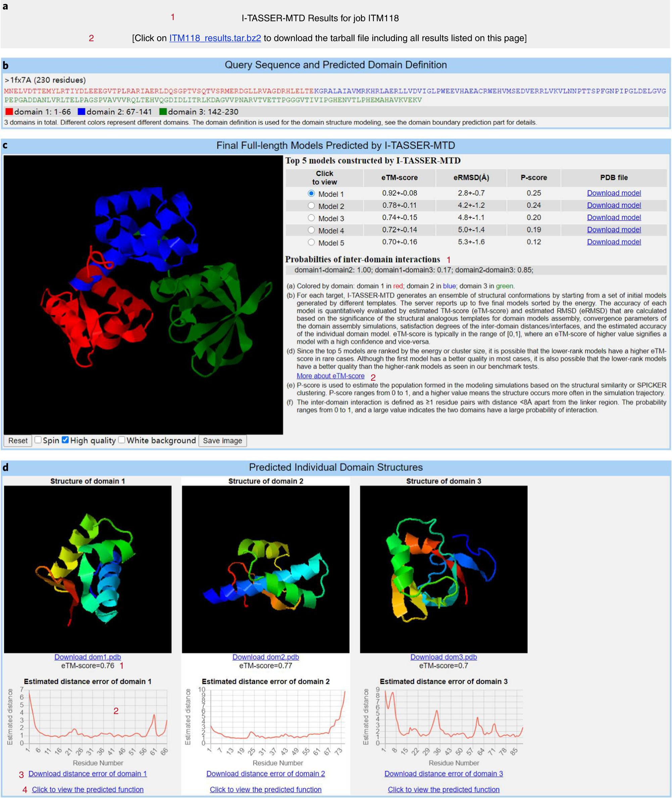Download distance error of domain 1
Screen dimensions: 672x798
pos(88,774)
